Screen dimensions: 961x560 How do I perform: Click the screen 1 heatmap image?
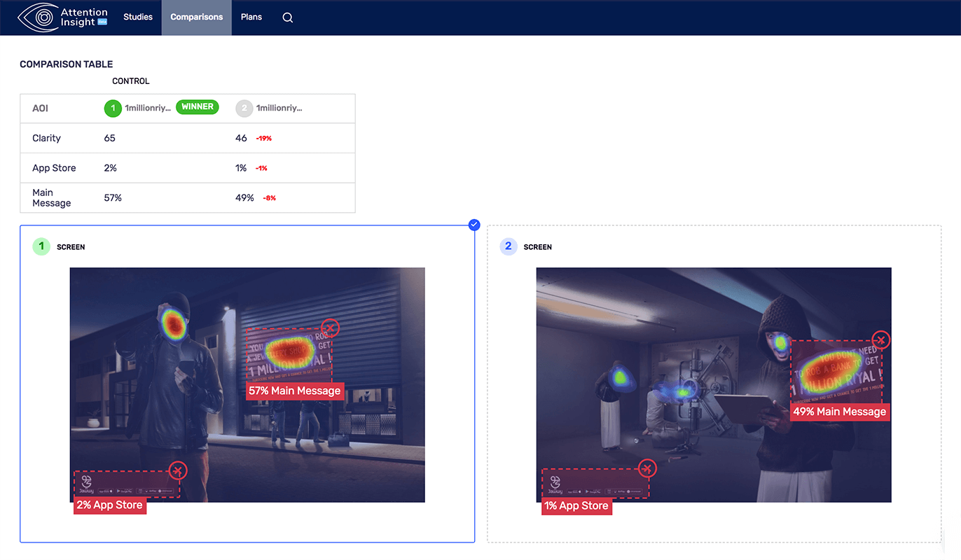pos(247,384)
